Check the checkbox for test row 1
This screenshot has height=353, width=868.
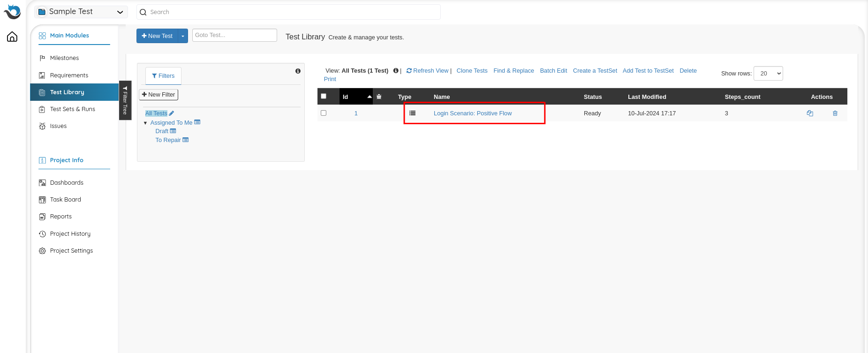(x=324, y=113)
